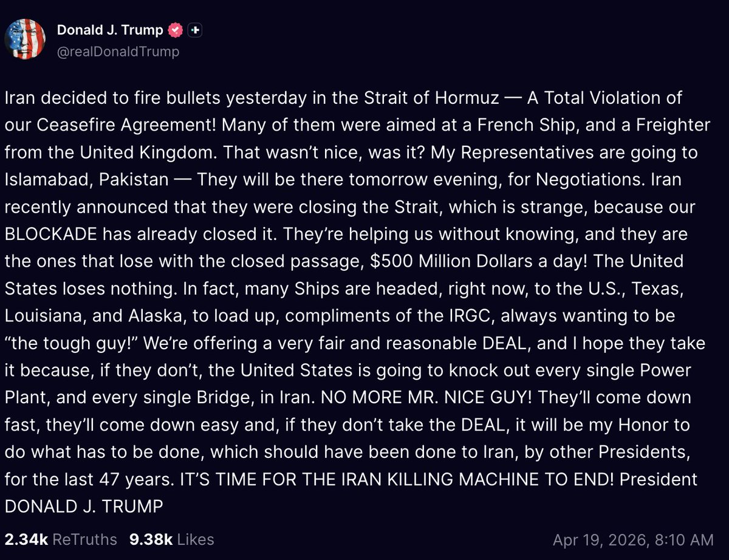This screenshot has height=560, width=729.
Task: Click the plus badge beside verified icon
Action: pyautogui.click(x=194, y=29)
